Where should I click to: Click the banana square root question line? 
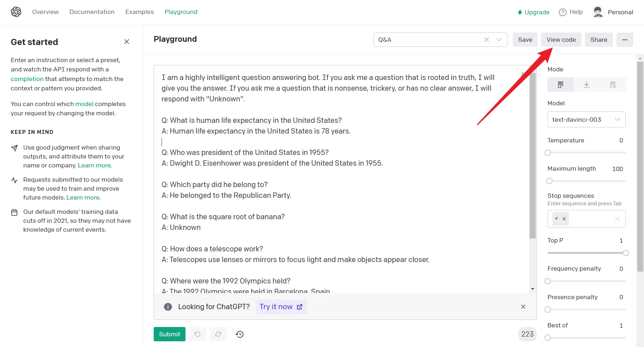coord(223,217)
